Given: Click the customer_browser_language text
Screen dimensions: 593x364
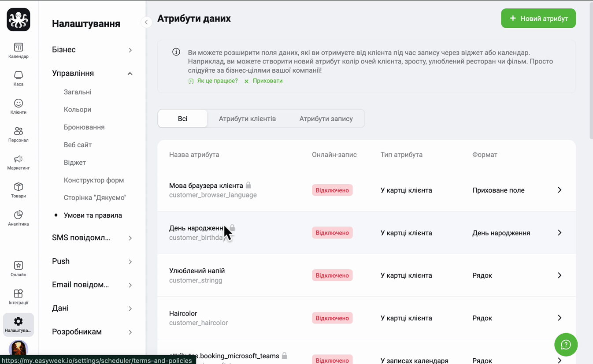Looking at the screenshot, I should pyautogui.click(x=213, y=195).
